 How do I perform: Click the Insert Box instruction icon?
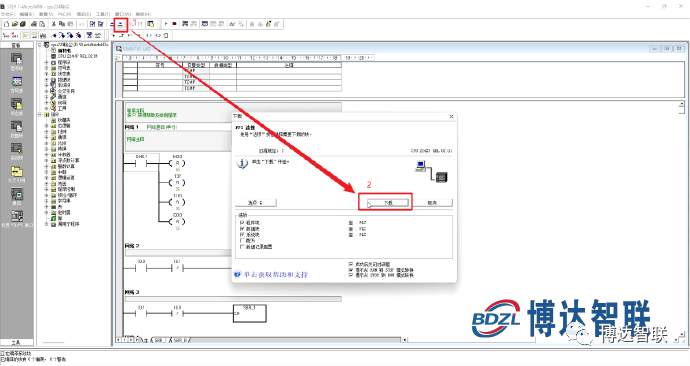pos(165,35)
